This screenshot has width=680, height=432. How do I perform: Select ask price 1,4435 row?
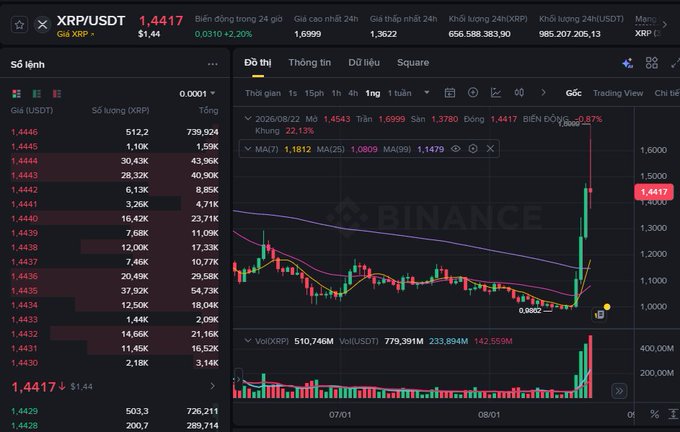115,291
